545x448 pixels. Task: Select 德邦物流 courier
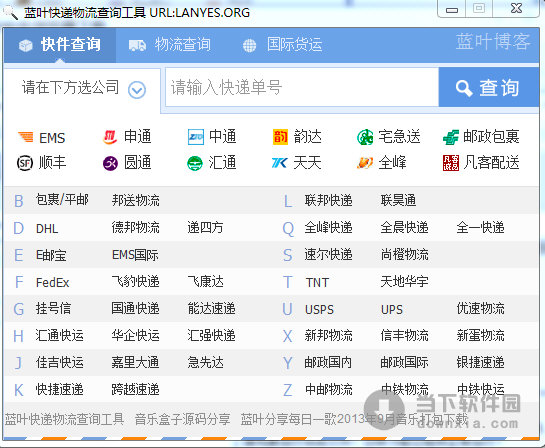point(136,228)
